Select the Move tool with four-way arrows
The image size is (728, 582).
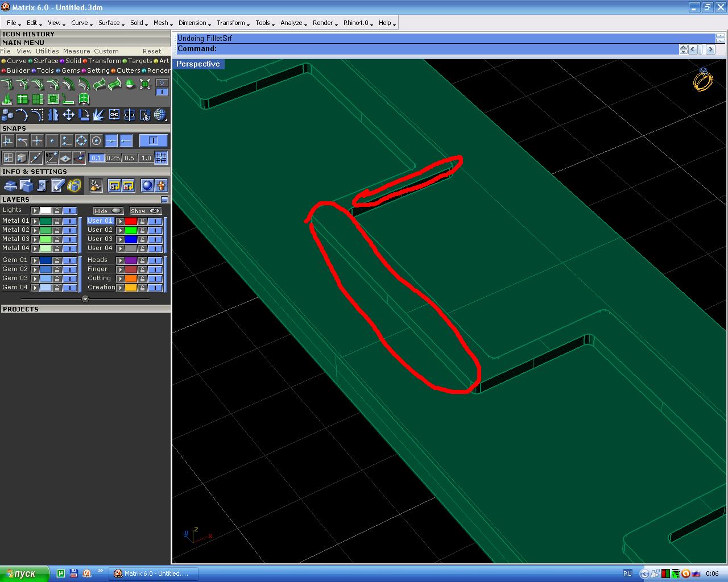tap(68, 115)
